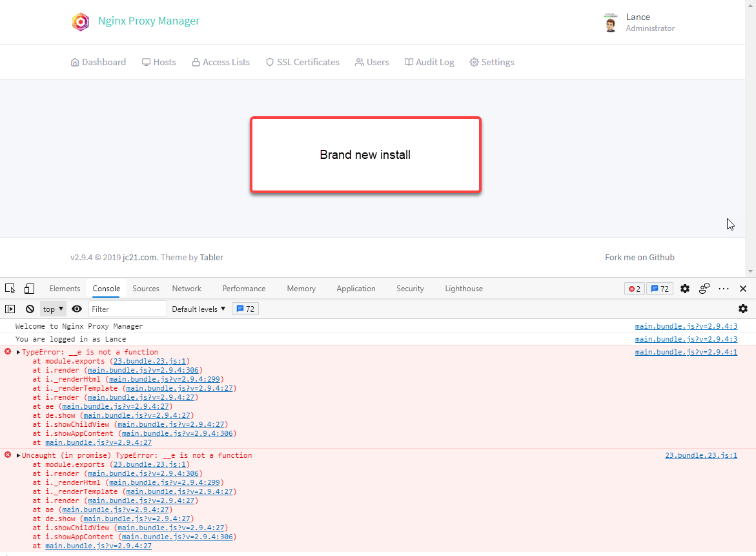The width and height of the screenshot is (756, 556).
Task: Select the Console tab
Action: click(x=106, y=289)
